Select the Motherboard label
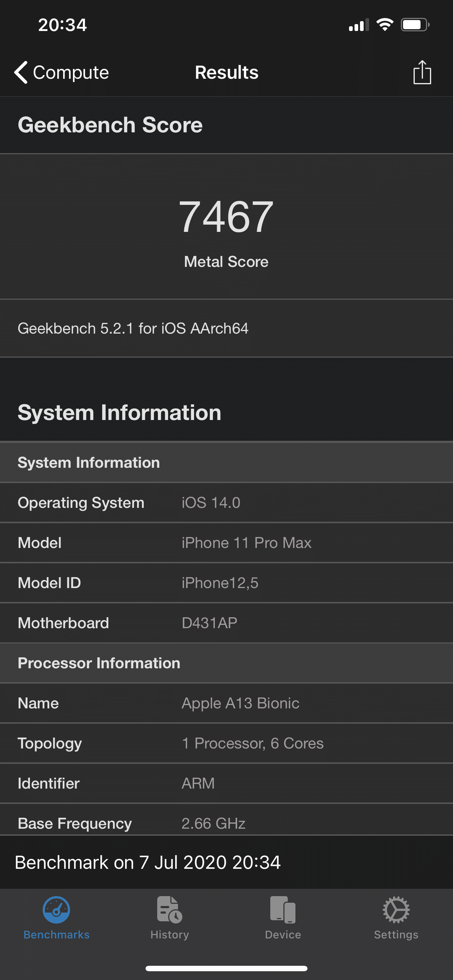The image size is (453, 980). (63, 623)
